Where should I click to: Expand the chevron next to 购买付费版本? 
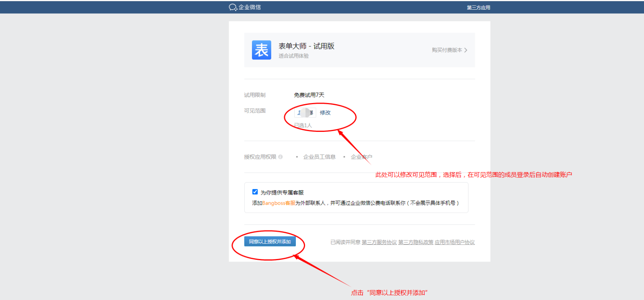tap(466, 50)
